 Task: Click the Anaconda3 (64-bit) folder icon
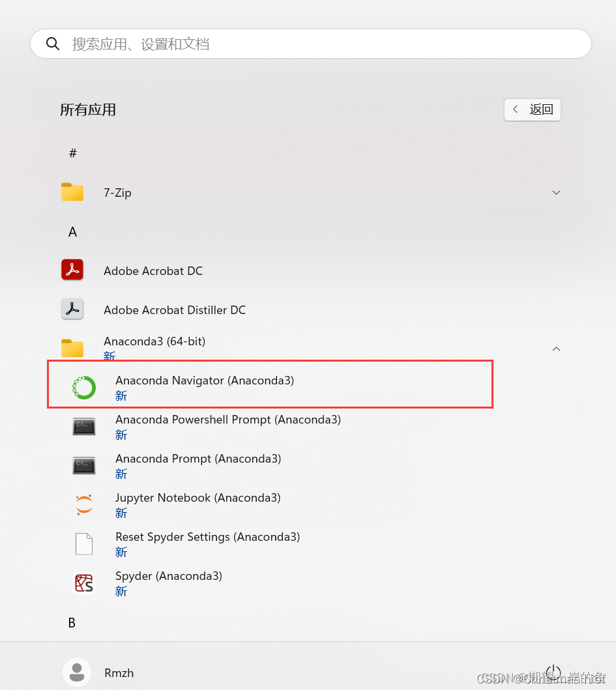pos(72,348)
